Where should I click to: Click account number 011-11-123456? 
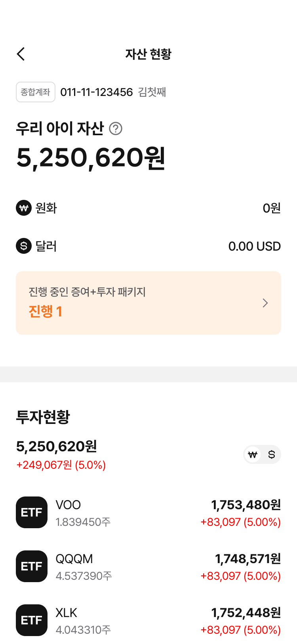97,92
